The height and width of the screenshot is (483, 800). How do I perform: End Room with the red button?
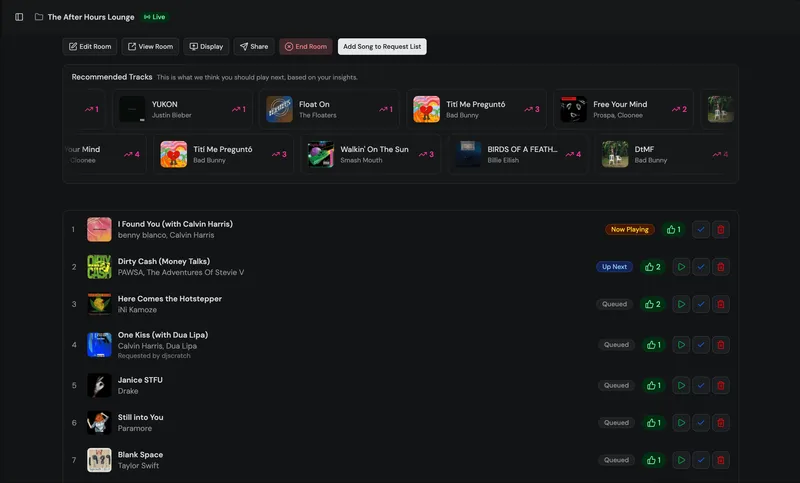click(x=306, y=46)
